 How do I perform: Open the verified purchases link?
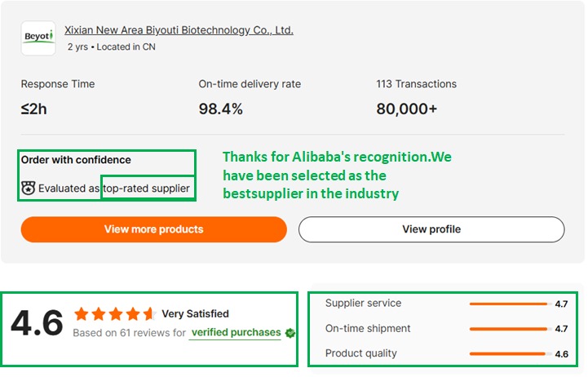[x=236, y=332]
